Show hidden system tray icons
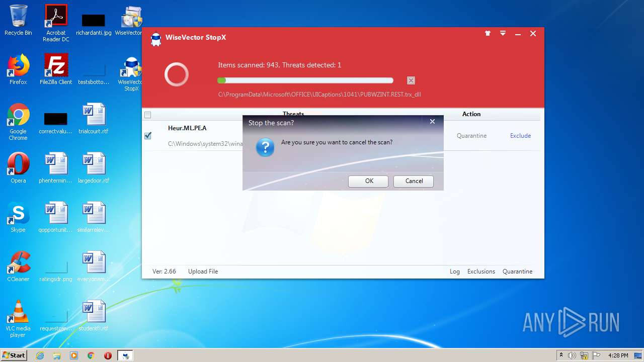Image resolution: width=644 pixels, height=362 pixels. tap(561, 355)
